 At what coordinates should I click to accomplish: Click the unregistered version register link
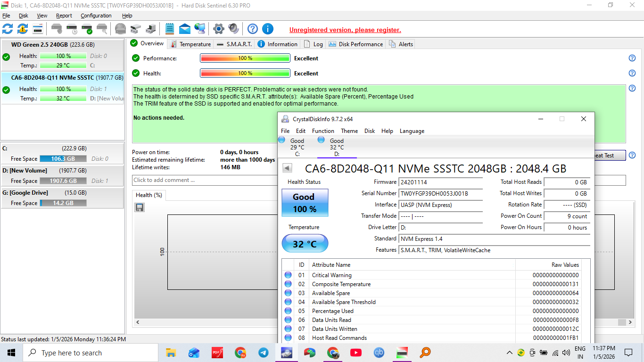click(x=345, y=30)
